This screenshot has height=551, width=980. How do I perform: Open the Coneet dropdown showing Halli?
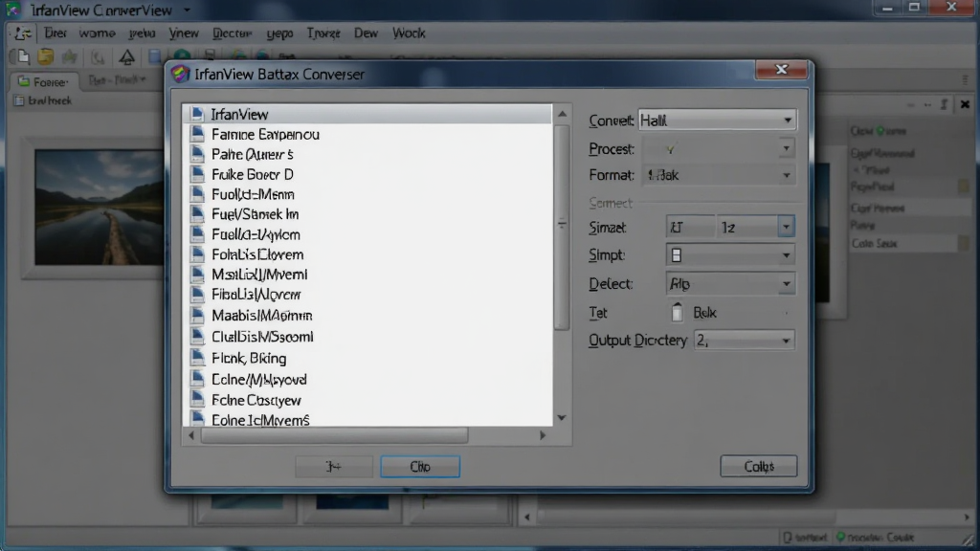point(717,120)
